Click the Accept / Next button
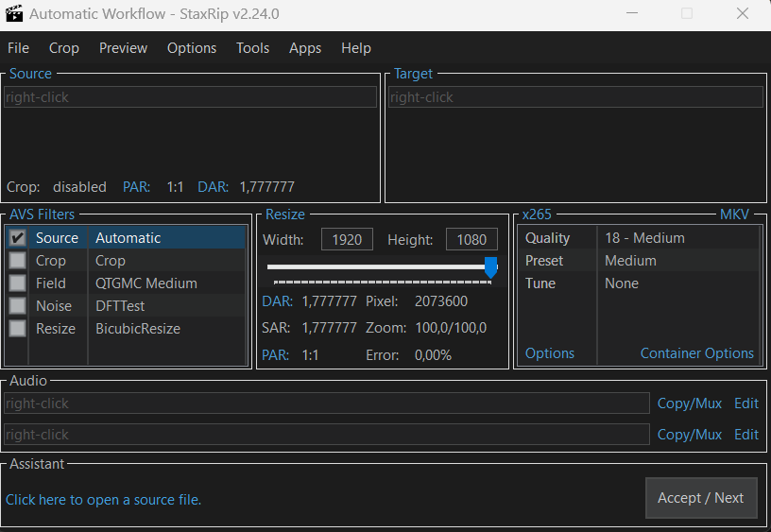Viewport: 771px width, 532px height. tap(701, 498)
